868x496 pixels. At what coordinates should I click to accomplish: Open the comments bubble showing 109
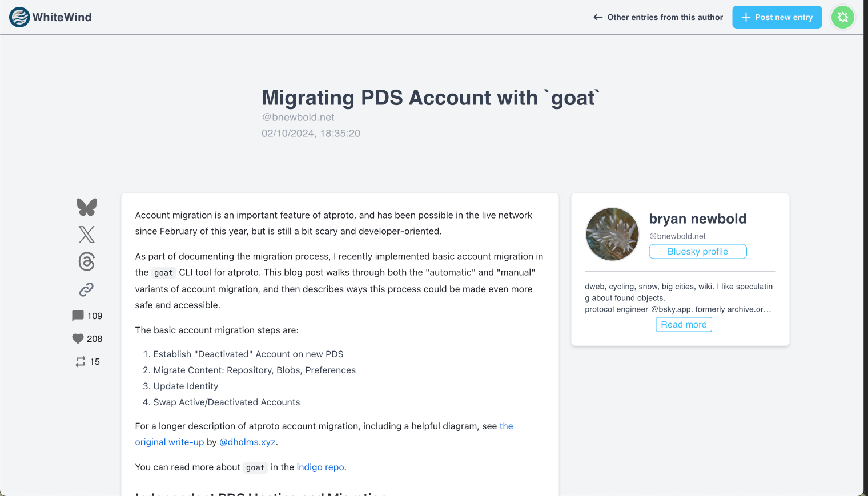(x=78, y=316)
